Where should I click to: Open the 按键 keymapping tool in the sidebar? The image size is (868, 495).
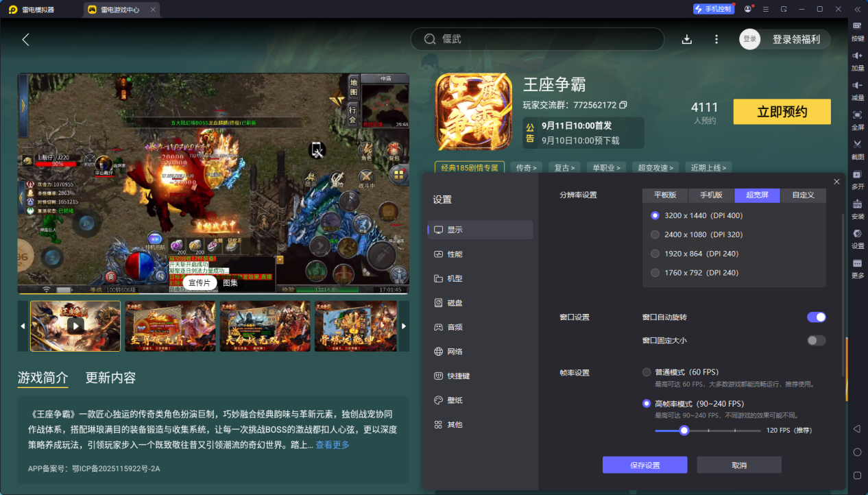pyautogui.click(x=857, y=30)
